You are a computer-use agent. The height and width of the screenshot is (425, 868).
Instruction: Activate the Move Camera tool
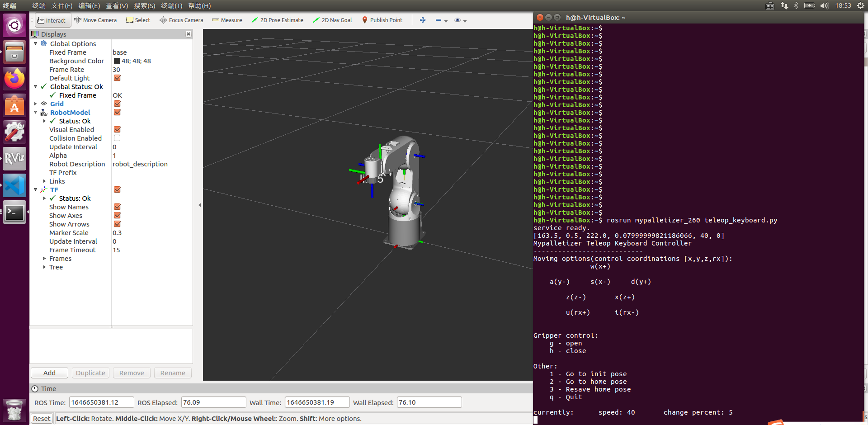(x=95, y=20)
